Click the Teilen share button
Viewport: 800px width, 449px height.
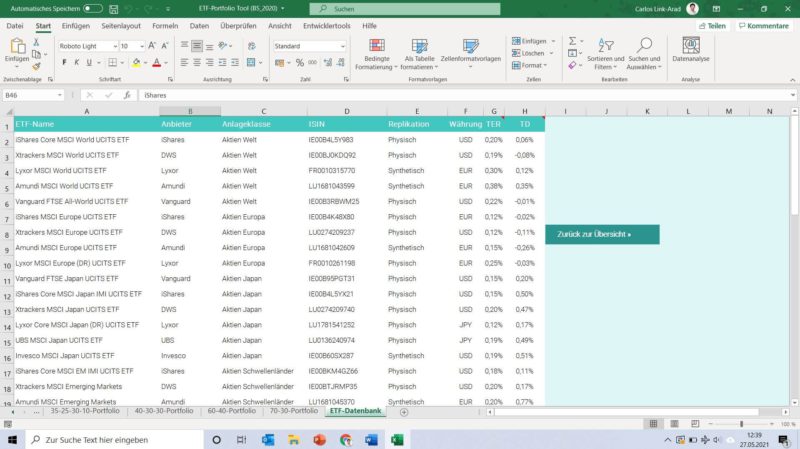(x=712, y=26)
